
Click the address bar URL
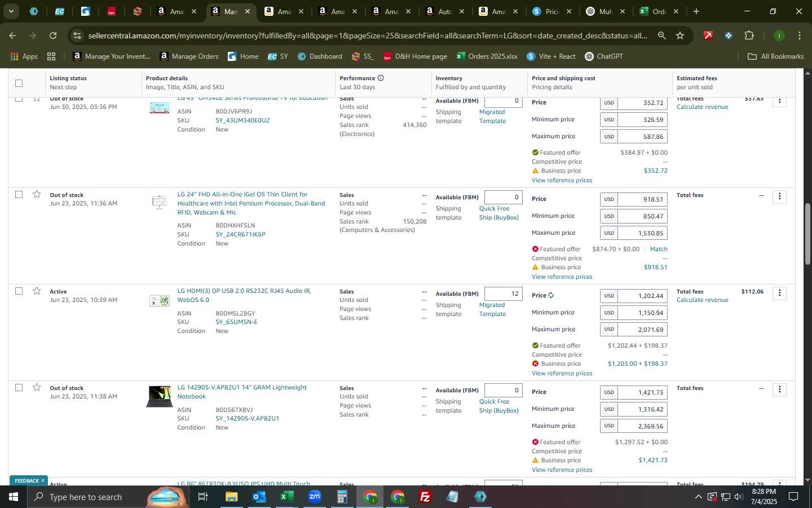(367, 36)
